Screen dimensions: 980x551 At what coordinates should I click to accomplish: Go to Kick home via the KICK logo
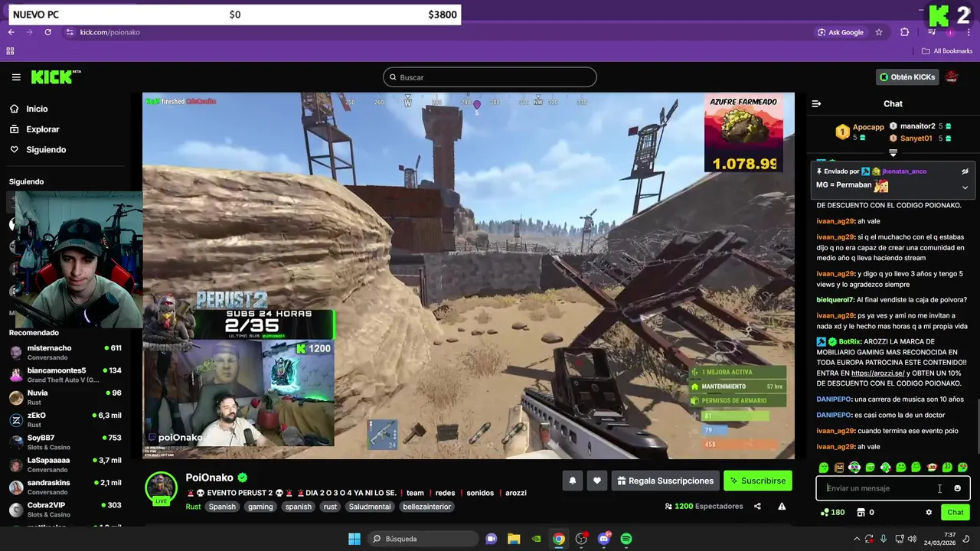click(56, 77)
